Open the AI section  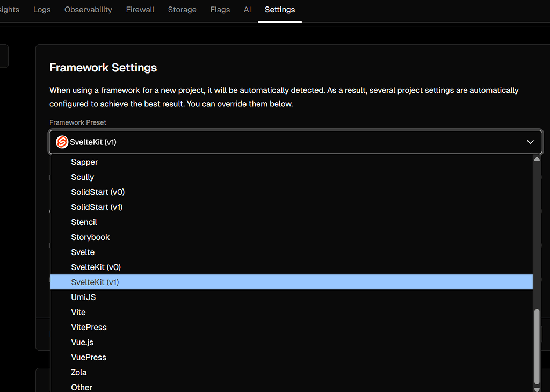point(247,9)
